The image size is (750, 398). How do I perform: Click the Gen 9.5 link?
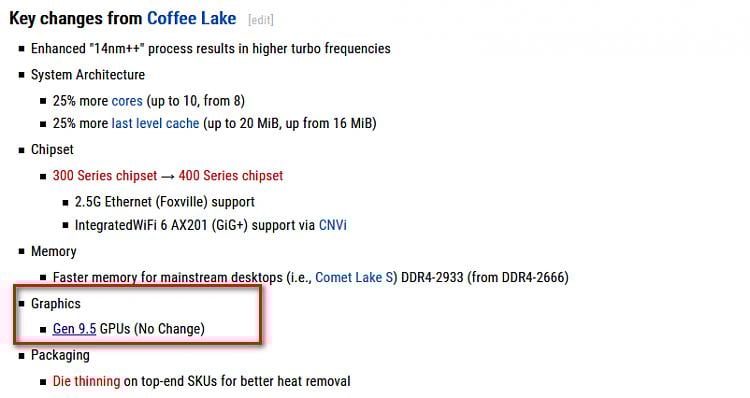(x=74, y=329)
